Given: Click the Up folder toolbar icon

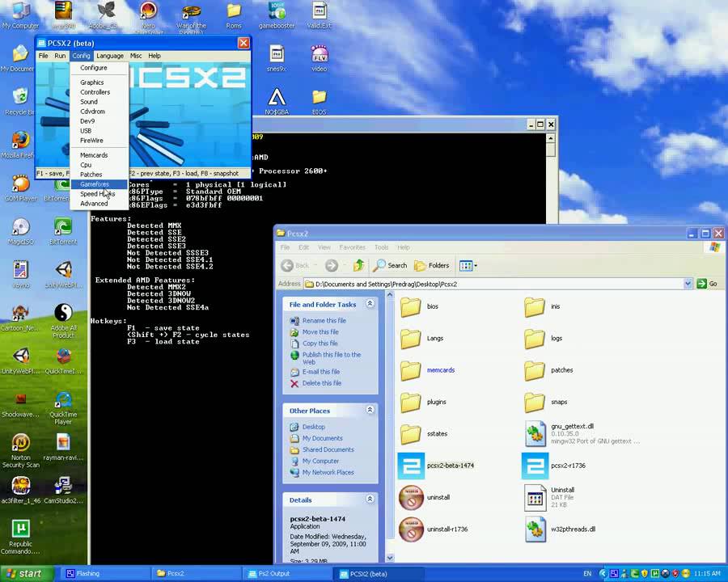Looking at the screenshot, I should pyautogui.click(x=358, y=265).
